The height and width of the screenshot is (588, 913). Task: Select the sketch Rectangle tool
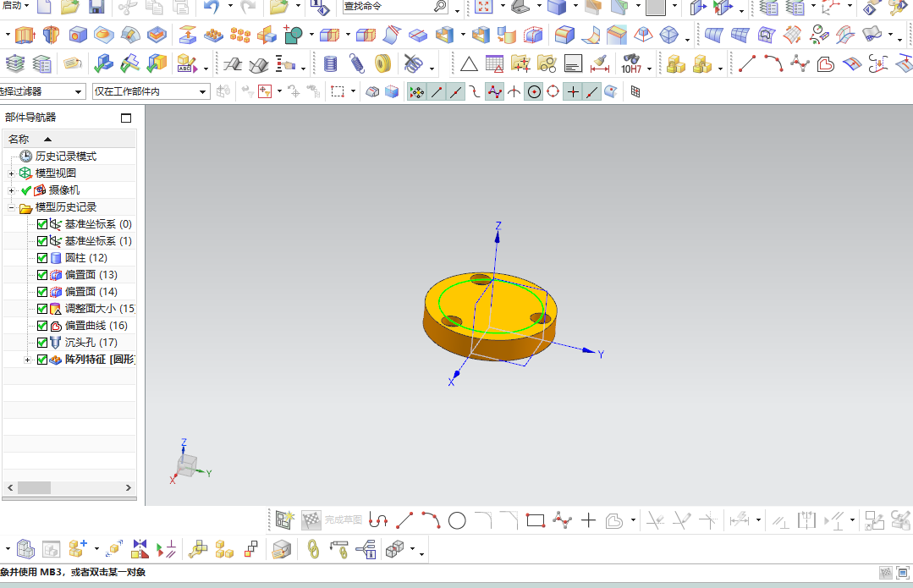(535, 520)
